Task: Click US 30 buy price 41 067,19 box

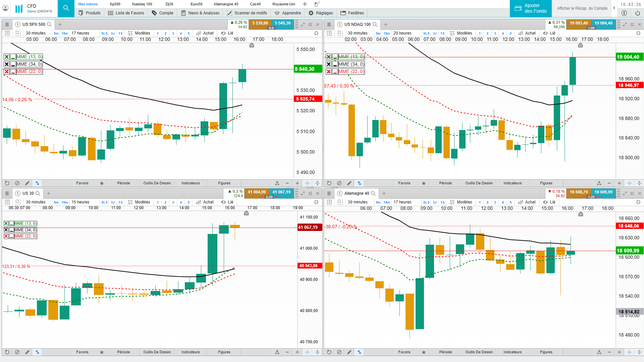Action: [x=281, y=192]
